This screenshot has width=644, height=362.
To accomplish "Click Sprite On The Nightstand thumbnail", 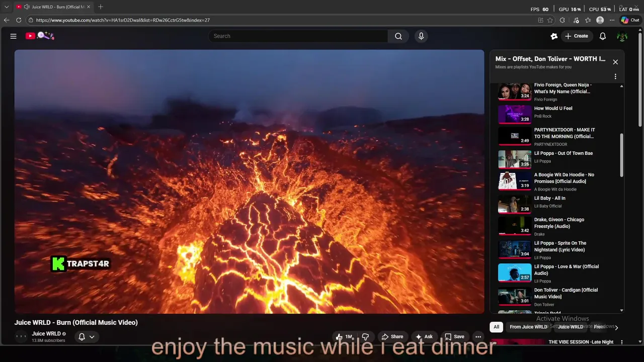I will click(x=515, y=249).
